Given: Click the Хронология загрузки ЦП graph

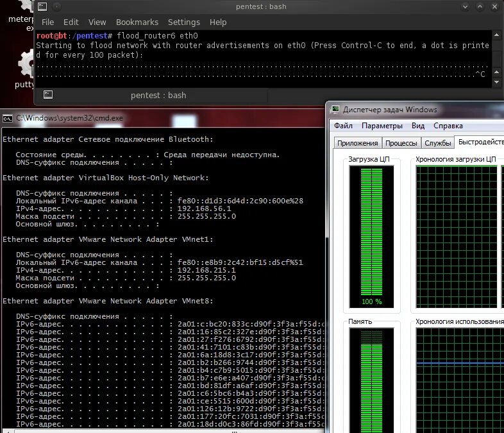Looking at the screenshot, I should click(x=457, y=237).
